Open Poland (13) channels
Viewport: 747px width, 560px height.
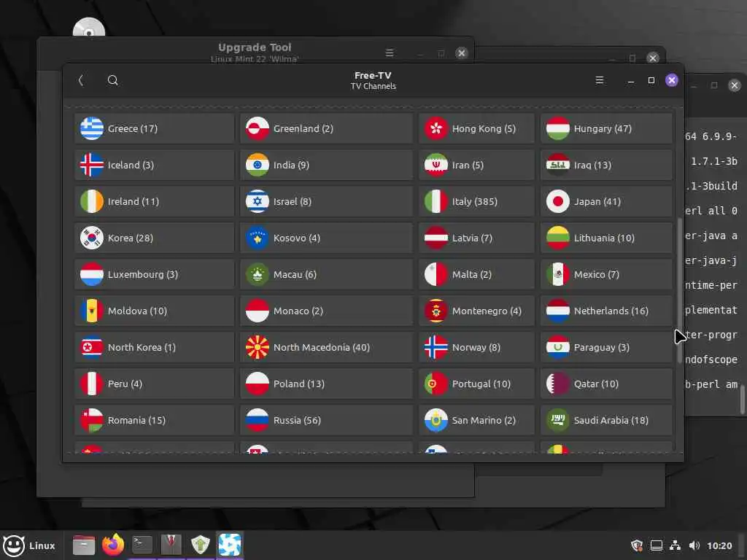point(326,384)
